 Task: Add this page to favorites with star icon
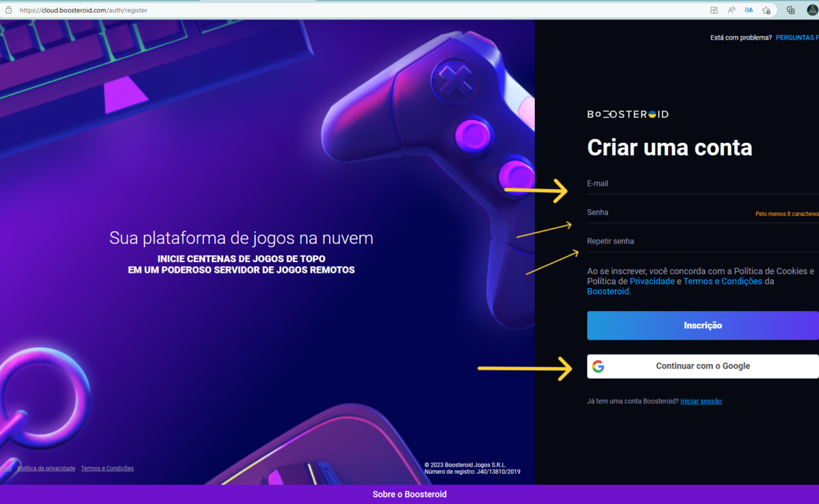[x=766, y=10]
